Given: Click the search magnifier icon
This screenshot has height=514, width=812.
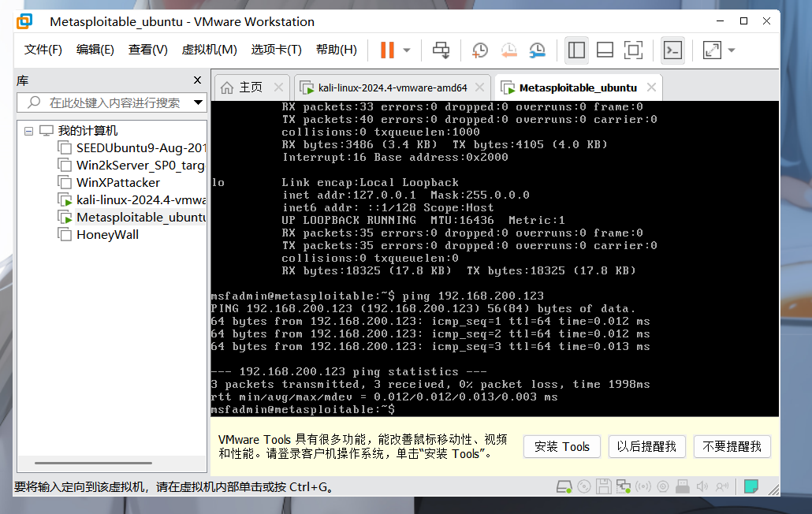Looking at the screenshot, I should pos(34,102).
